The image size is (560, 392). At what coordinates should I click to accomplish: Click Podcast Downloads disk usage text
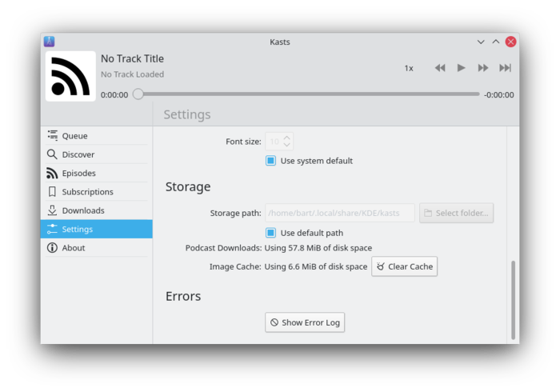click(x=318, y=248)
